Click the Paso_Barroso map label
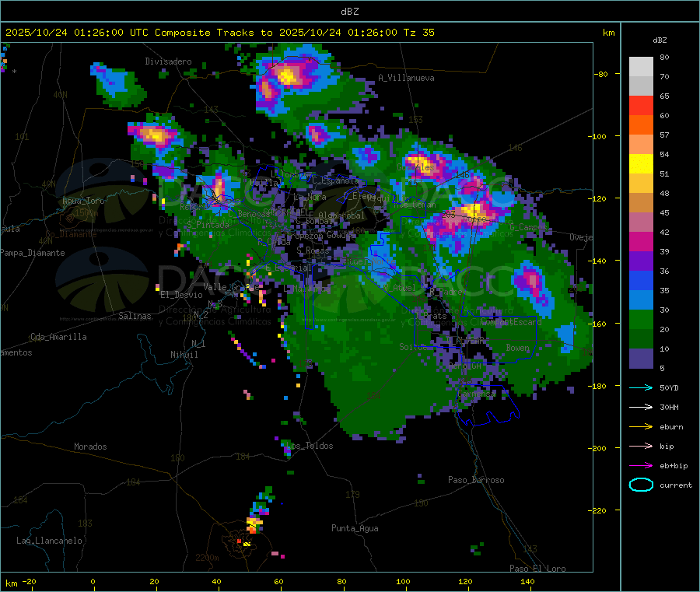Image resolution: width=700 pixels, height=592 pixels. [x=476, y=480]
